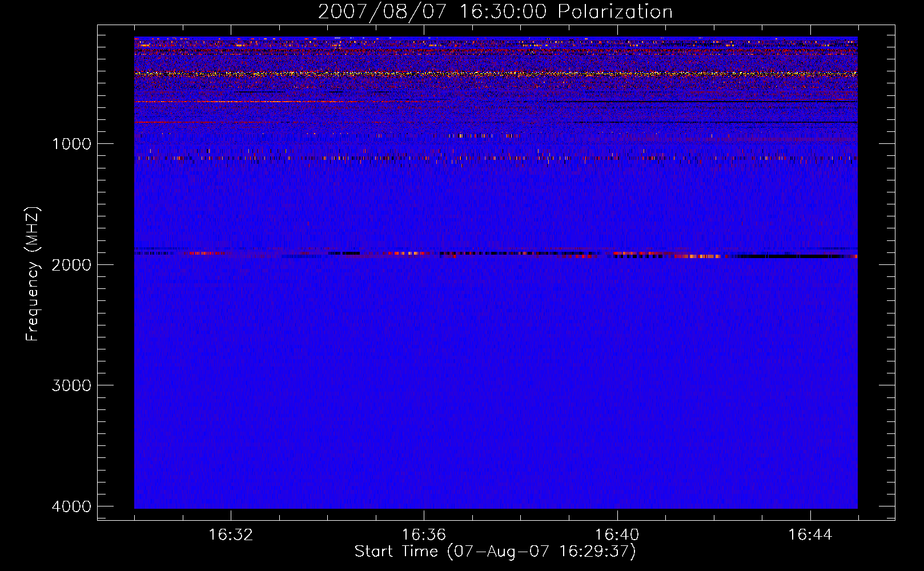Click the '1000' frequency tick label
The image size is (924, 571).
[71, 143]
